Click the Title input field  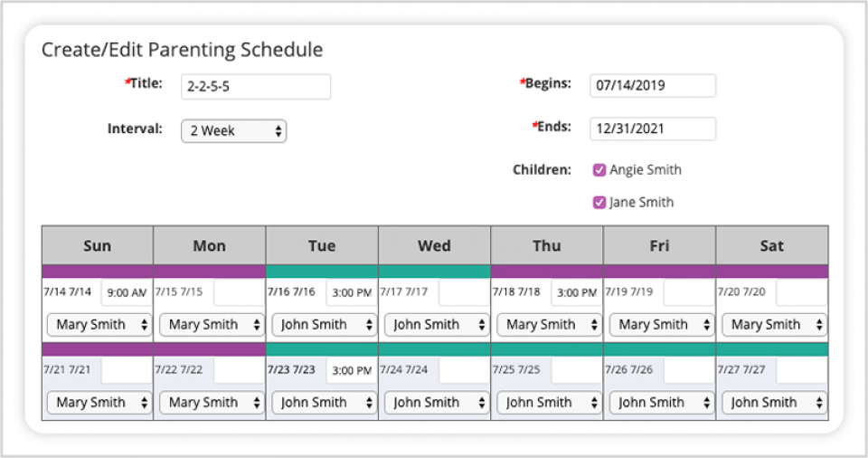coord(255,87)
